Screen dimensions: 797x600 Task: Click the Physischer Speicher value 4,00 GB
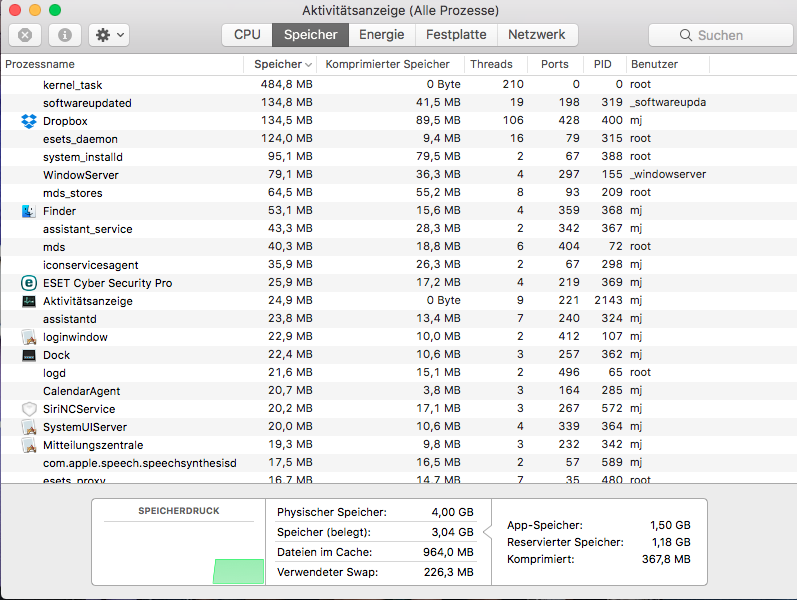pyautogui.click(x=452, y=512)
